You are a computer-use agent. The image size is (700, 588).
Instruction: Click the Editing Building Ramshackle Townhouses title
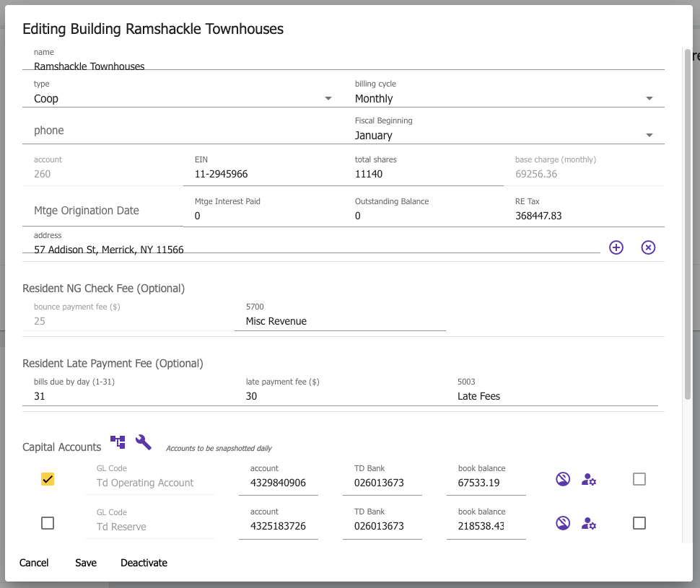point(153,29)
